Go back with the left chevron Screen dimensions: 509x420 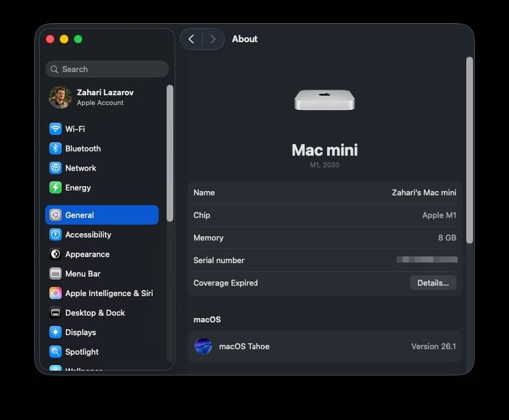[192, 39]
